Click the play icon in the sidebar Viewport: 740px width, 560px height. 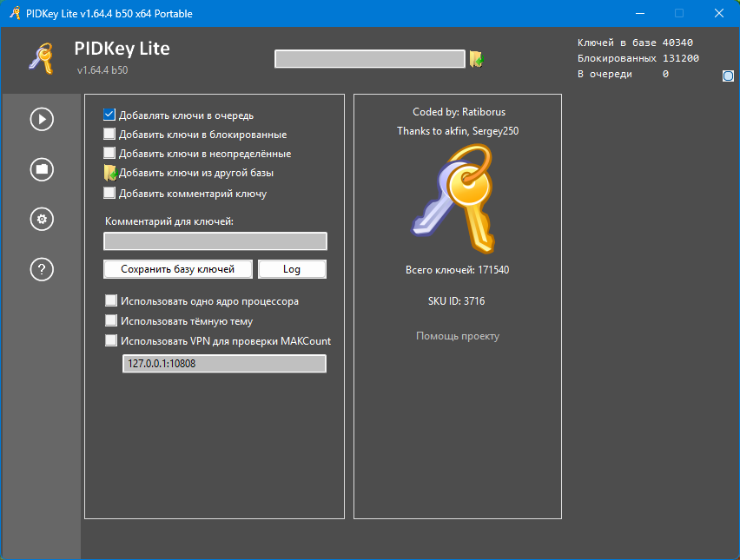click(42, 119)
